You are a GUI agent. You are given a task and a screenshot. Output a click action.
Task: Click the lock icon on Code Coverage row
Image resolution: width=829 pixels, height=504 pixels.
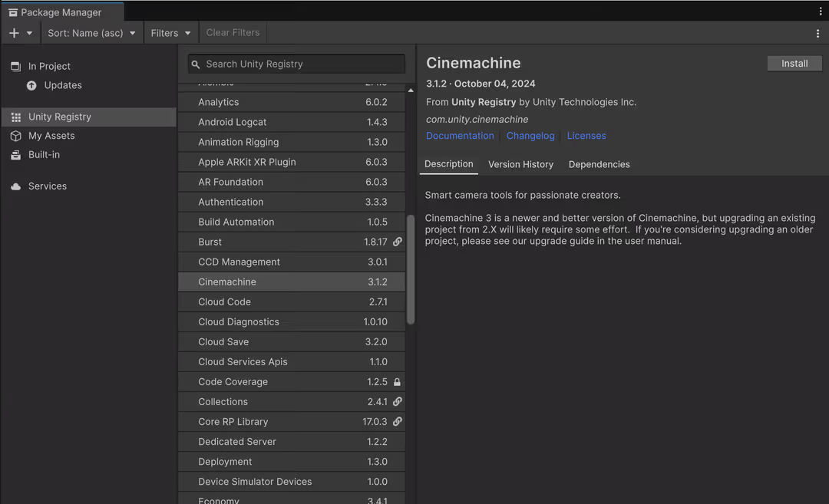pyautogui.click(x=397, y=382)
